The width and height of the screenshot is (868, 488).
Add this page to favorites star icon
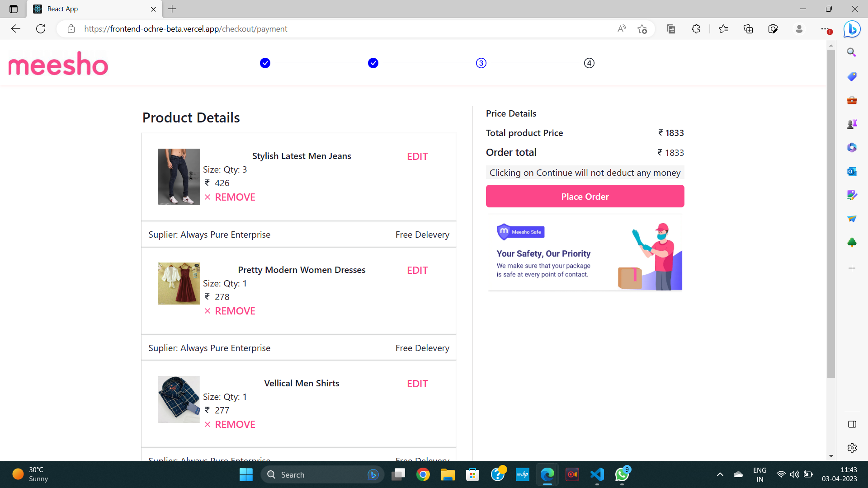(642, 29)
